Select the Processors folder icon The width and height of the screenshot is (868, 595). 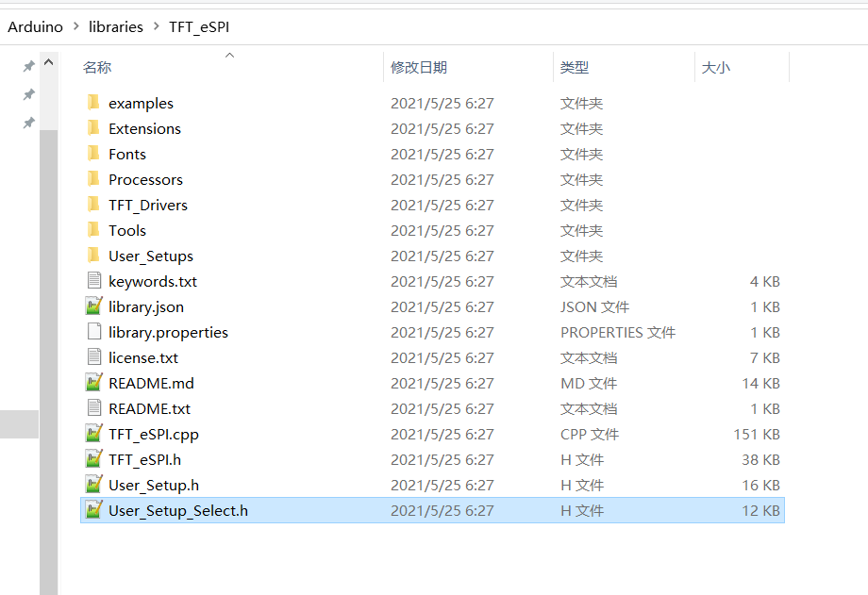93,179
